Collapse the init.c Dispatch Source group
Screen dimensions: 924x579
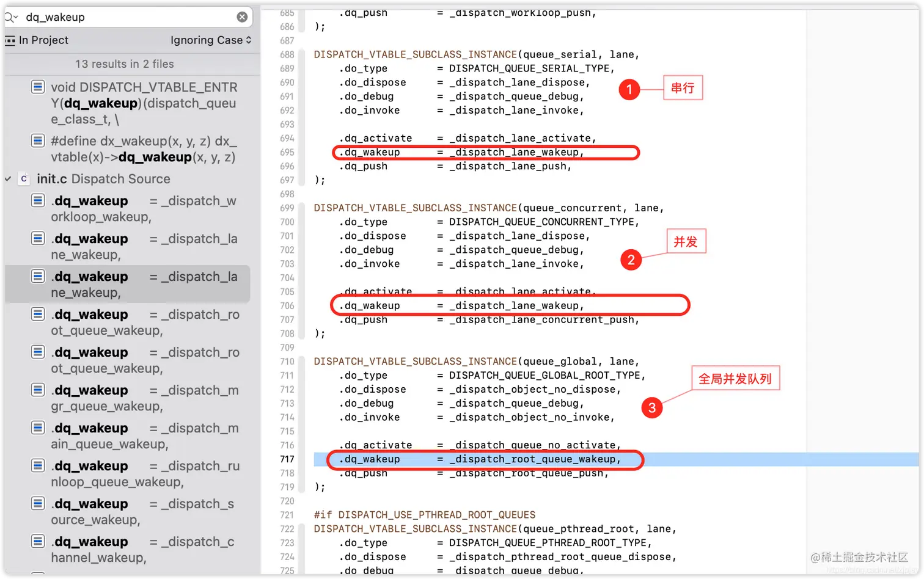click(x=8, y=179)
